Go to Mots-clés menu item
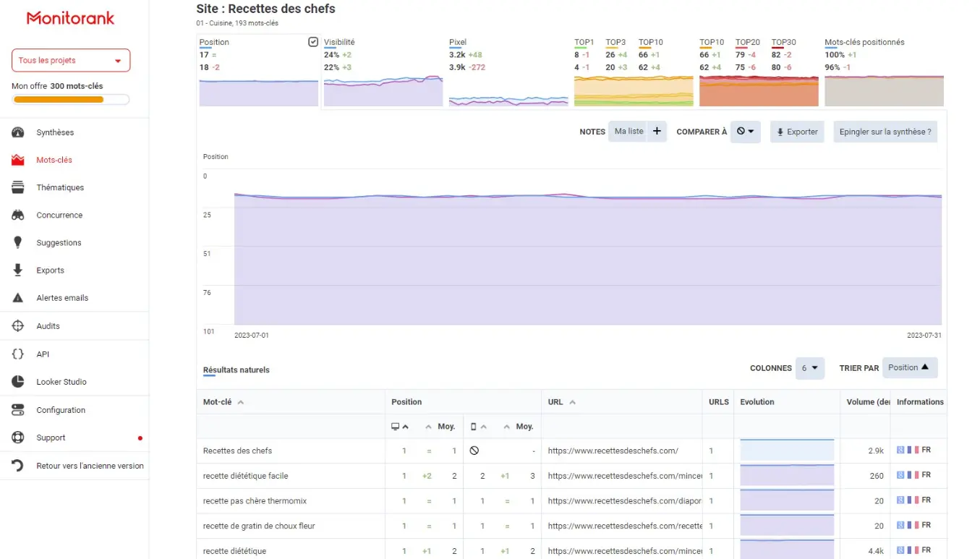The image size is (980, 559). pyautogui.click(x=54, y=161)
